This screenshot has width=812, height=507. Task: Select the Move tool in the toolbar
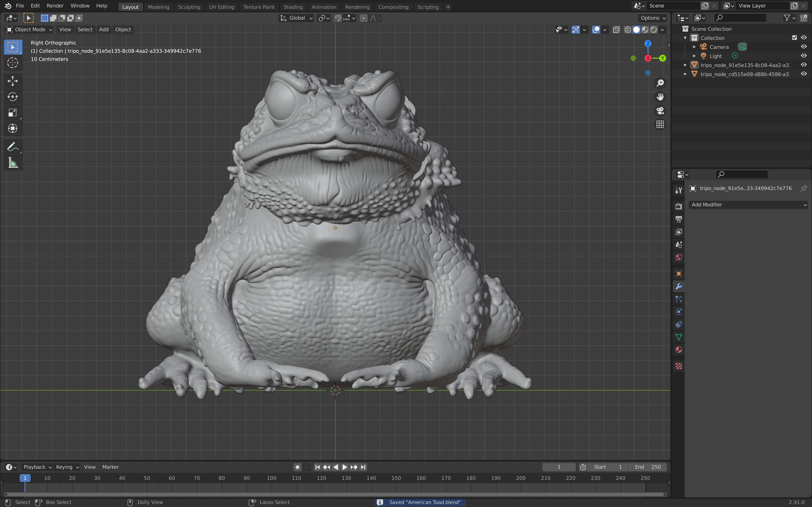tap(12, 81)
